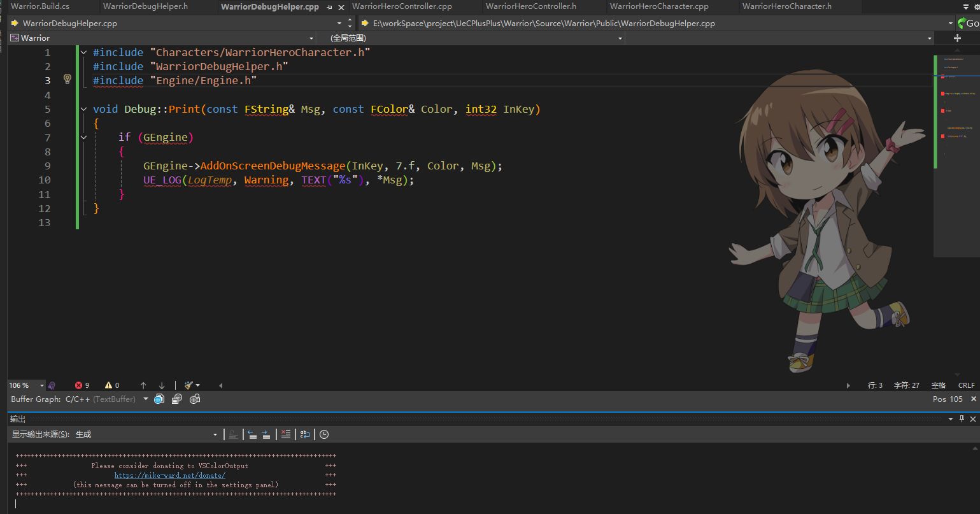Open the Output panel window options arrow
980x514 pixels.
[951, 418]
